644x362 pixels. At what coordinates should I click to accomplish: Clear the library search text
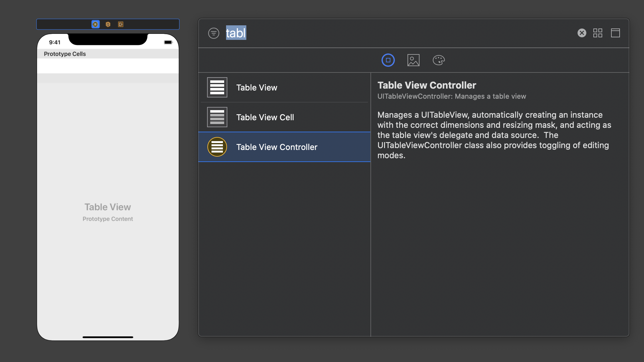click(582, 33)
